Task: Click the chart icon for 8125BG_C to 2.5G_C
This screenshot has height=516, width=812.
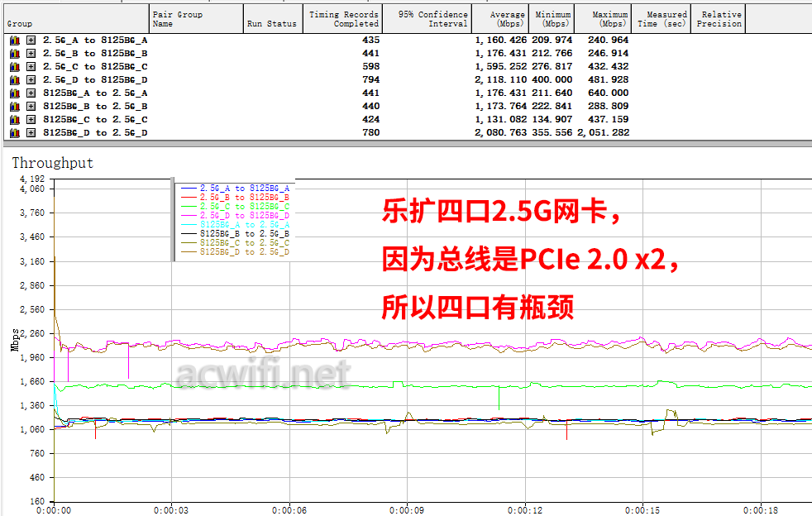Action: [15, 120]
